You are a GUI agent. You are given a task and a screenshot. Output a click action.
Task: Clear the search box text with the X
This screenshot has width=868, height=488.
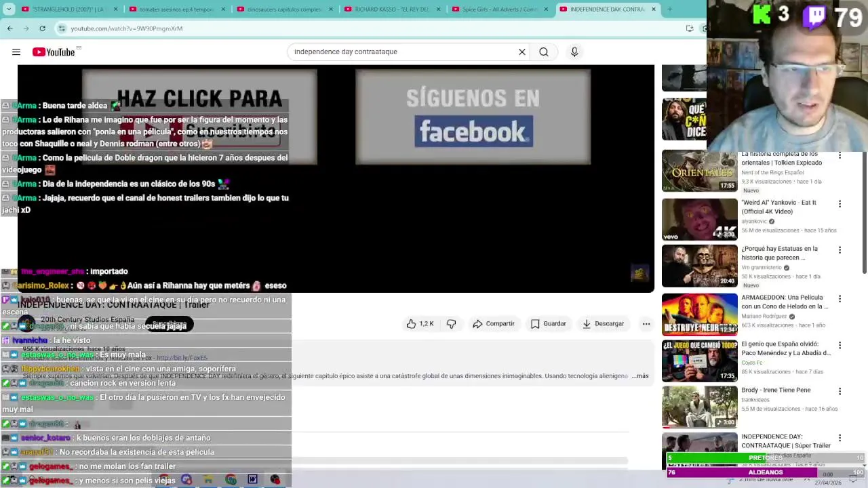pyautogui.click(x=522, y=52)
